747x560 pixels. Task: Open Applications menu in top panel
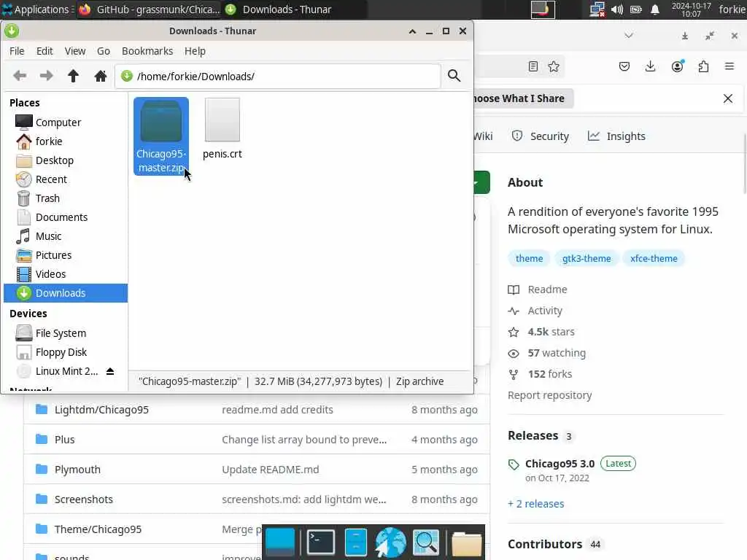click(x=36, y=9)
